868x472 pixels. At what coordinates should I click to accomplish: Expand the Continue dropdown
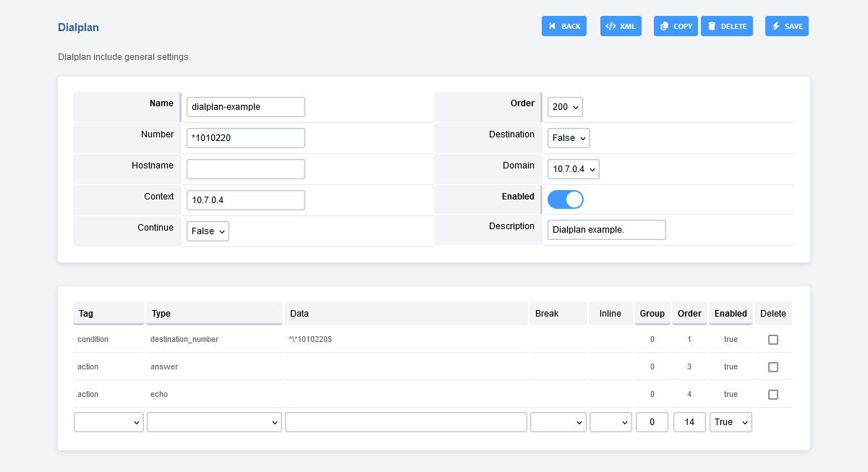pos(208,231)
